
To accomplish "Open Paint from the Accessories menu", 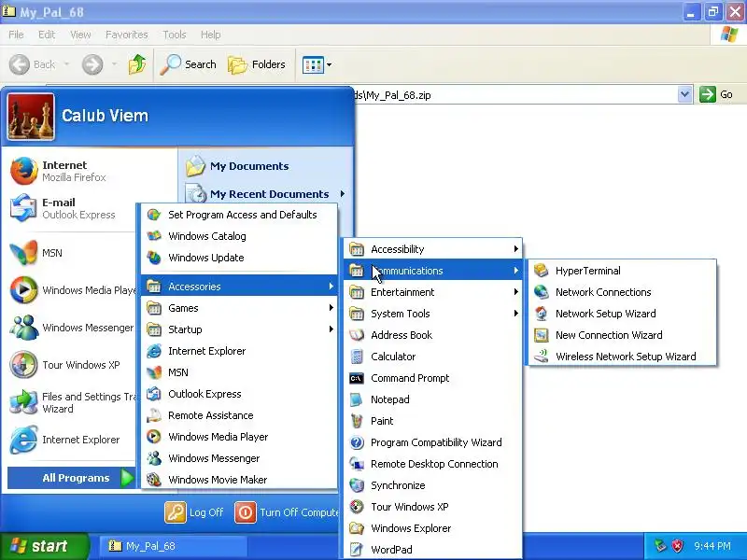I will pyautogui.click(x=432, y=421).
